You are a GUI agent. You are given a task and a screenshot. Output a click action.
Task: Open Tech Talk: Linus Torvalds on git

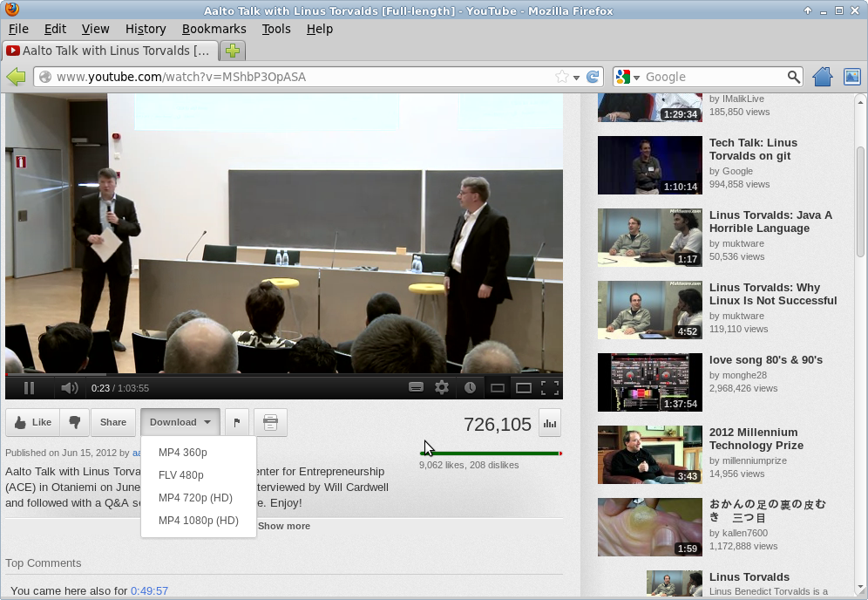click(753, 149)
